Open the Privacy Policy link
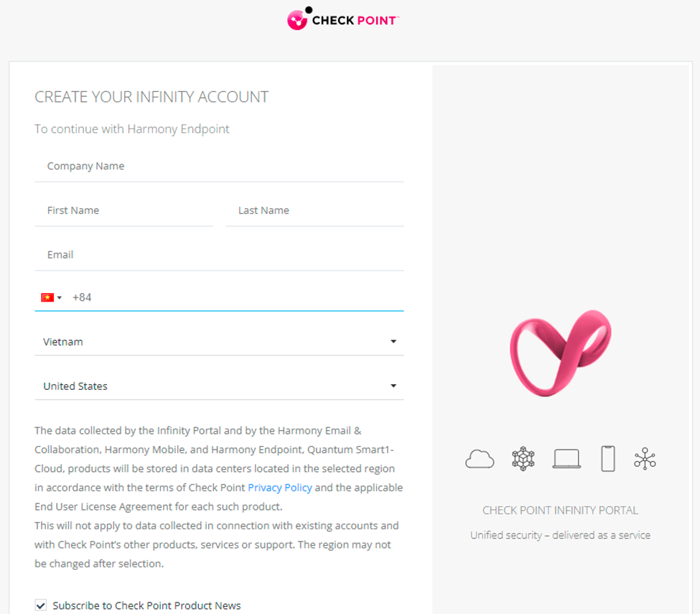700x614 pixels. pyautogui.click(x=280, y=488)
